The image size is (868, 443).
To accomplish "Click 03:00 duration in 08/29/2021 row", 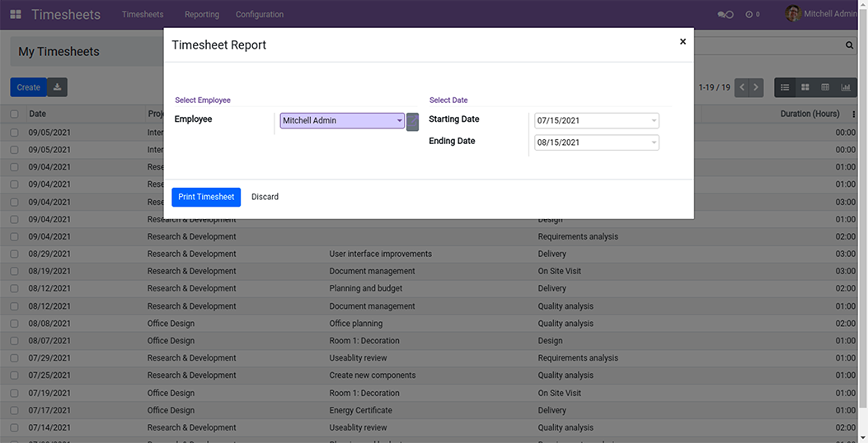I will coord(845,254).
